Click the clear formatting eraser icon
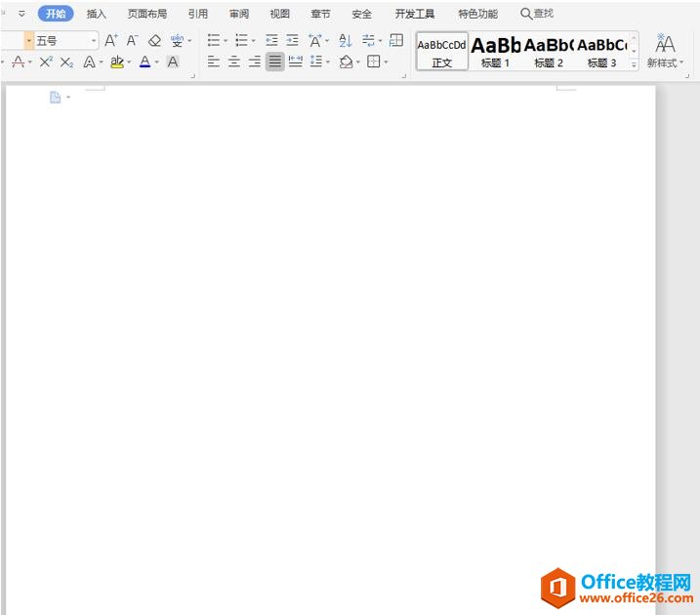The image size is (700, 615). pos(154,41)
